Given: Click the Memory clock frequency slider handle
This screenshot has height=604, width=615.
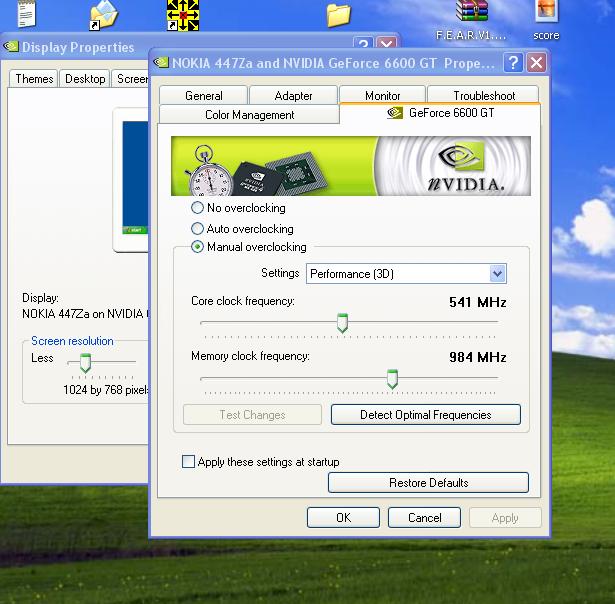Looking at the screenshot, I should pyautogui.click(x=392, y=379).
